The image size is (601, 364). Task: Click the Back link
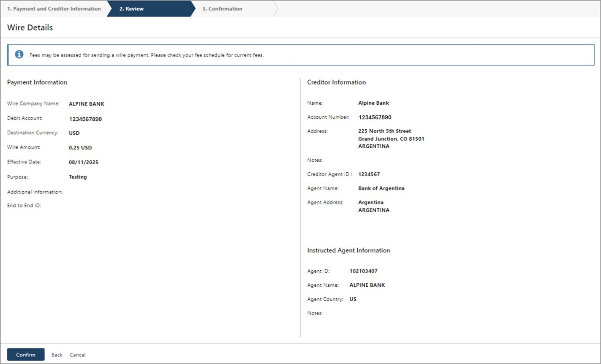point(57,355)
